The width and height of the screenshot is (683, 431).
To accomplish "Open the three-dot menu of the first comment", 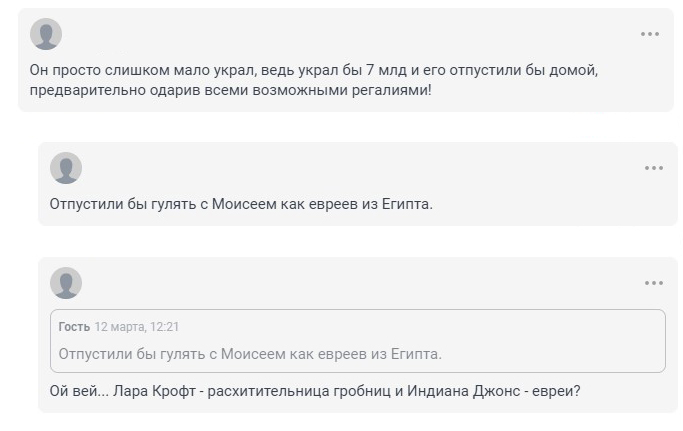I will 650,34.
